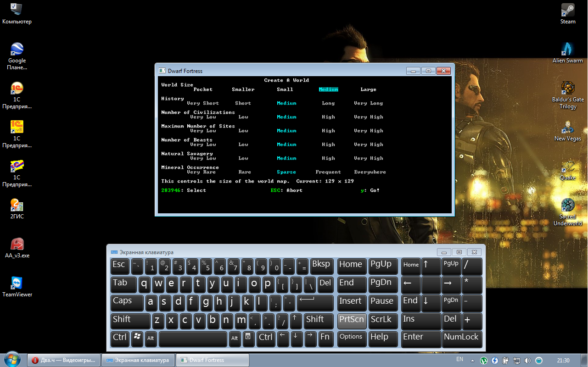Click the 'y: Go!' prompt
Screen dimensions: 588x367
click(370, 190)
